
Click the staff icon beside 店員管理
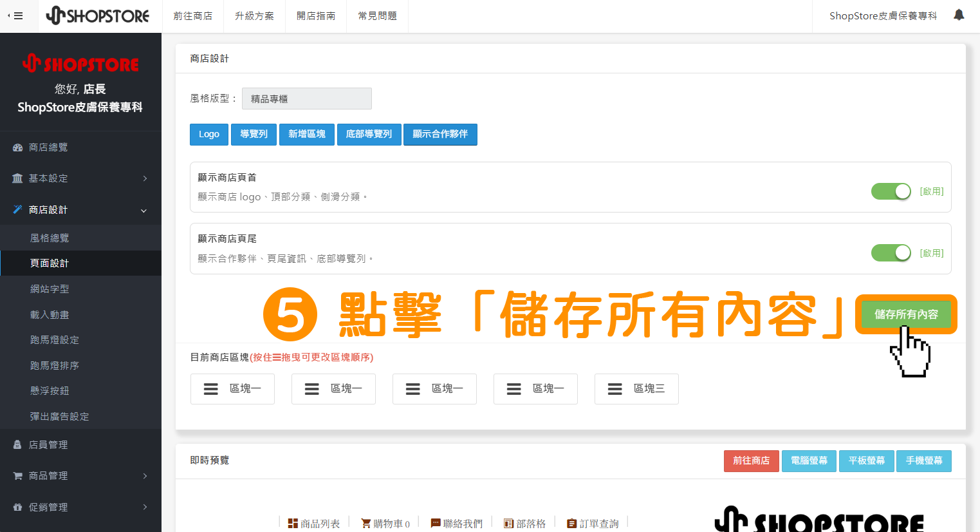click(17, 445)
